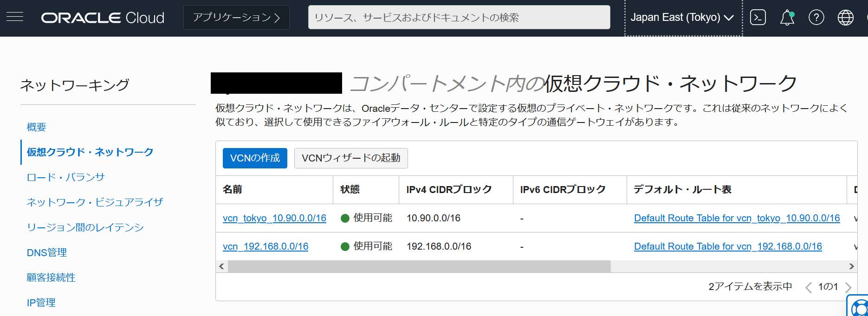Open the hamburger navigation menu
868x316 pixels.
[x=15, y=17]
